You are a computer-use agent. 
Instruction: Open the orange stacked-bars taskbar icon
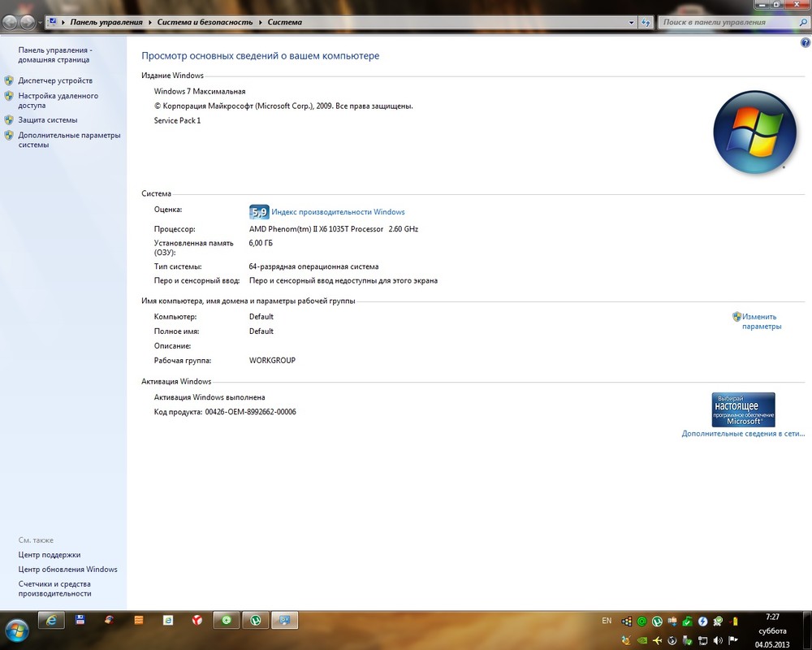(x=138, y=620)
